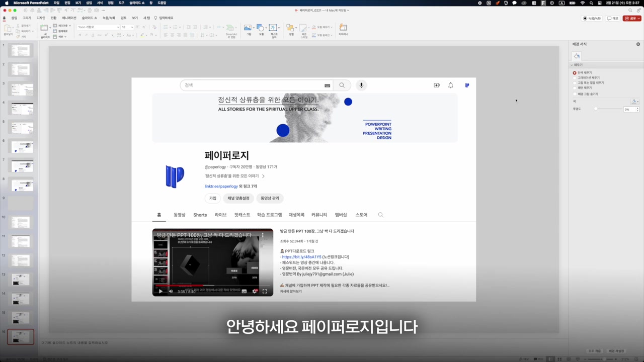Viewport: 644px width, 362px height.
Task: Open the 도형 윤곽선 shape outline dropdown
Action: pos(322,35)
